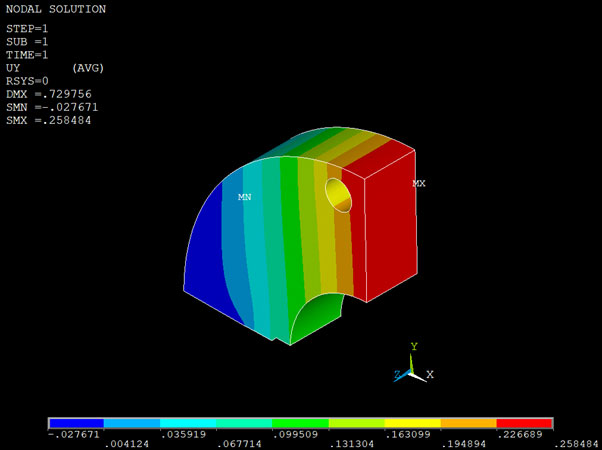Click the UY (AVG) label
Screen dimensions: 602x450
(x=55, y=68)
